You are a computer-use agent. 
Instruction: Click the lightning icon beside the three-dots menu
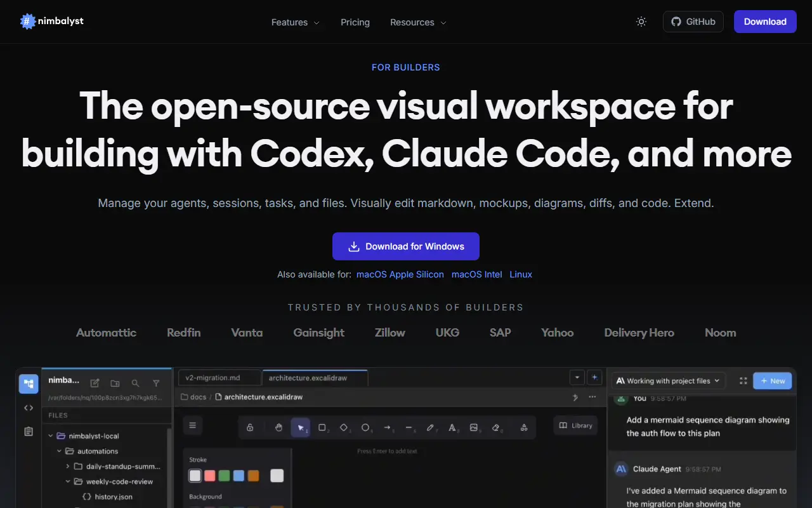tap(575, 397)
